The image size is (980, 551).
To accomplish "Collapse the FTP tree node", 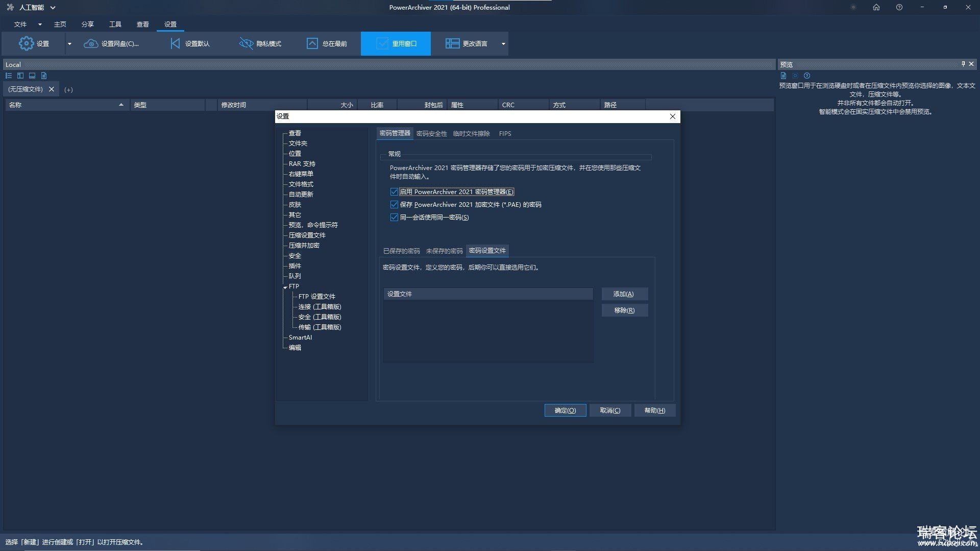I will click(x=285, y=288).
